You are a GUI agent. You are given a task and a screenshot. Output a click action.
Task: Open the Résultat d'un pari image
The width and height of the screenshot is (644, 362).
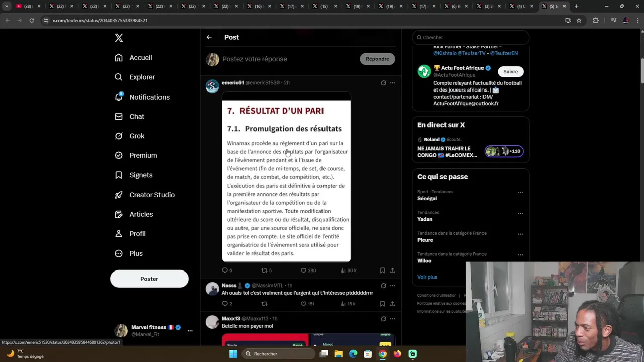click(286, 177)
